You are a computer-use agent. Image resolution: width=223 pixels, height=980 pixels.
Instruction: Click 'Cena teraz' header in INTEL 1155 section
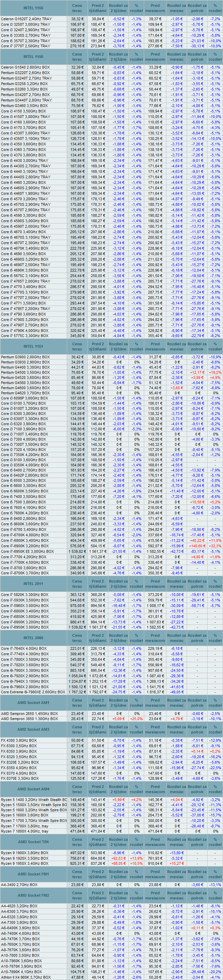(x=77, y=8)
